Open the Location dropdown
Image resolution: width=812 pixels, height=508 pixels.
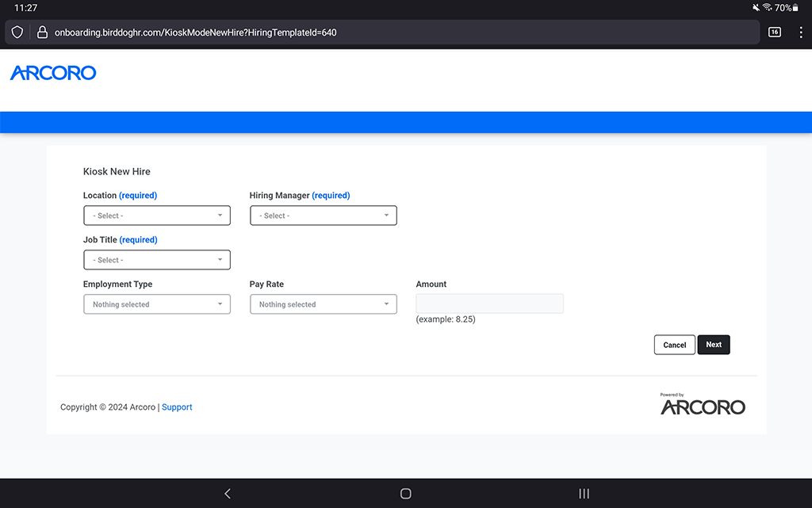click(157, 216)
